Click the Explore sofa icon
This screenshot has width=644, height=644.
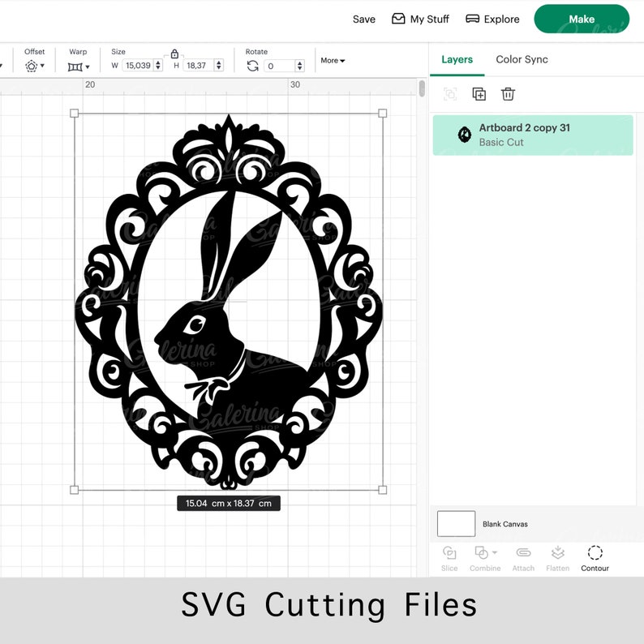[x=472, y=19]
